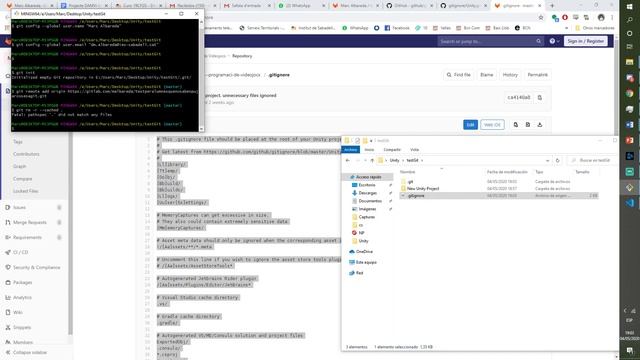Go back in File Explorer

(x=348, y=160)
